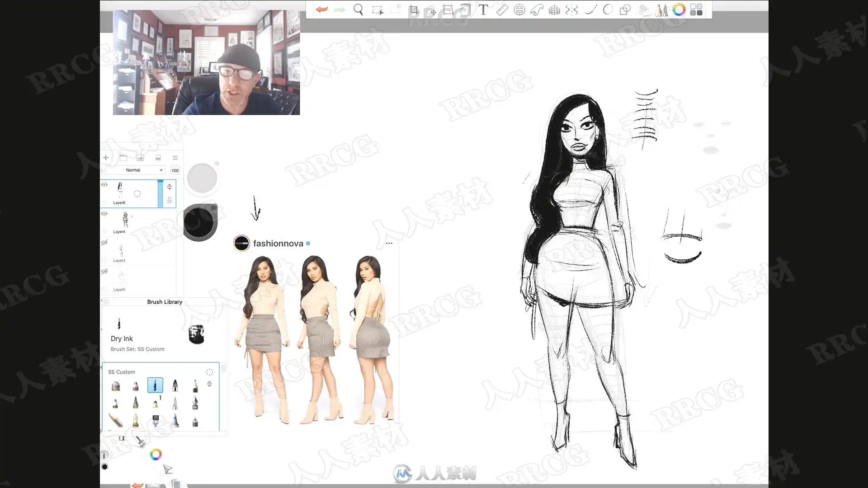The height and width of the screenshot is (488, 868).
Task: Add a new layer with plus
Action: point(106,158)
